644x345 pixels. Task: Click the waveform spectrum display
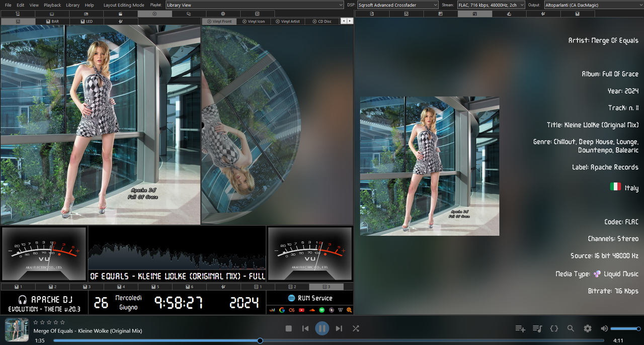(177, 255)
